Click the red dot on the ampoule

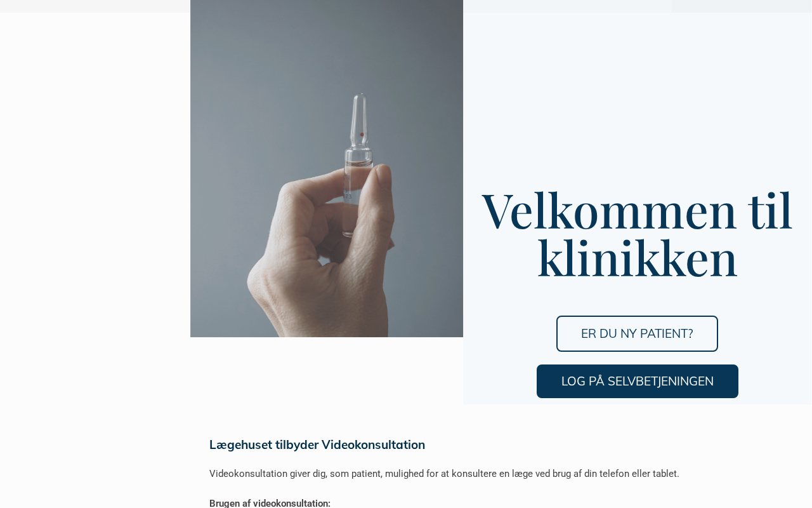362,135
